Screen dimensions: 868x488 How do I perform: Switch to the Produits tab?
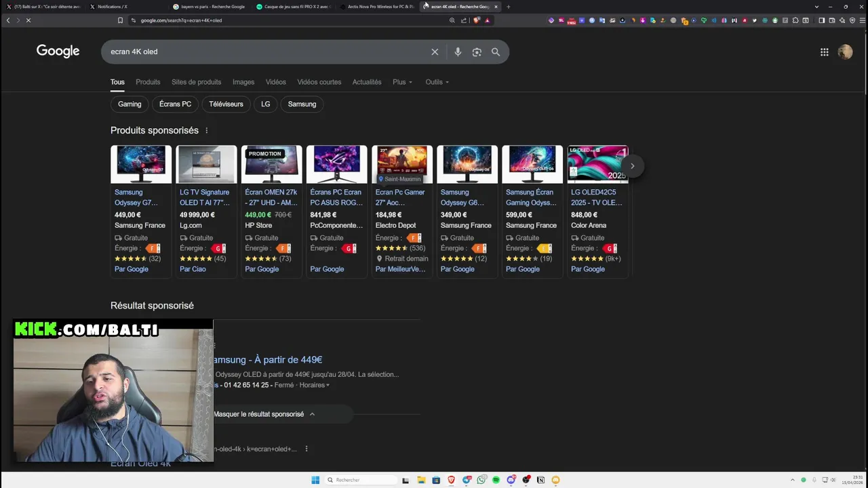tap(148, 82)
